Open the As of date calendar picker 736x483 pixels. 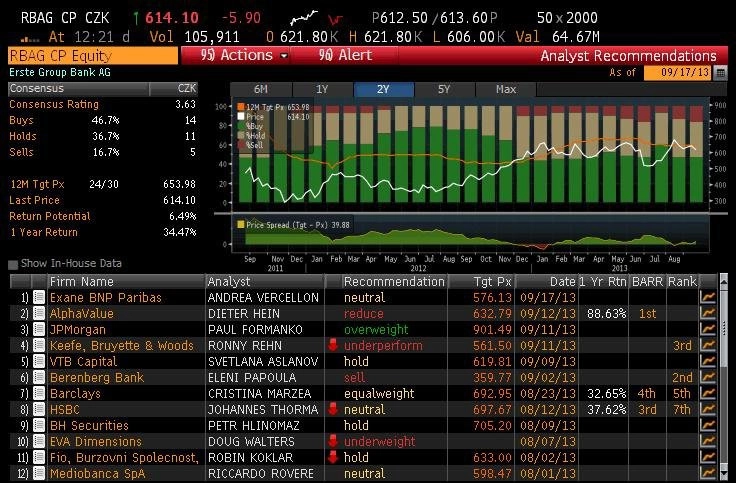click(720, 73)
